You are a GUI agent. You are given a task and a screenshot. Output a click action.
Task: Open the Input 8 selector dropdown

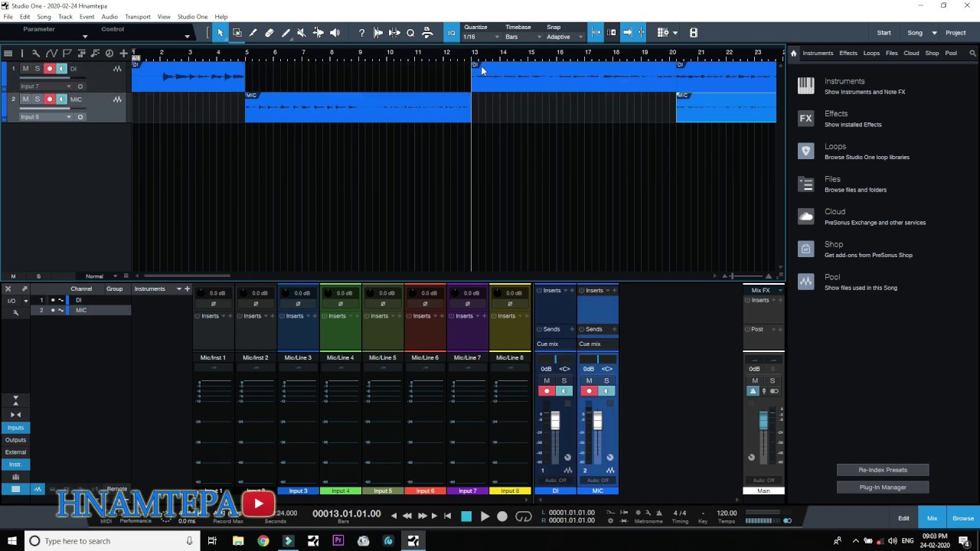pyautogui.click(x=46, y=117)
